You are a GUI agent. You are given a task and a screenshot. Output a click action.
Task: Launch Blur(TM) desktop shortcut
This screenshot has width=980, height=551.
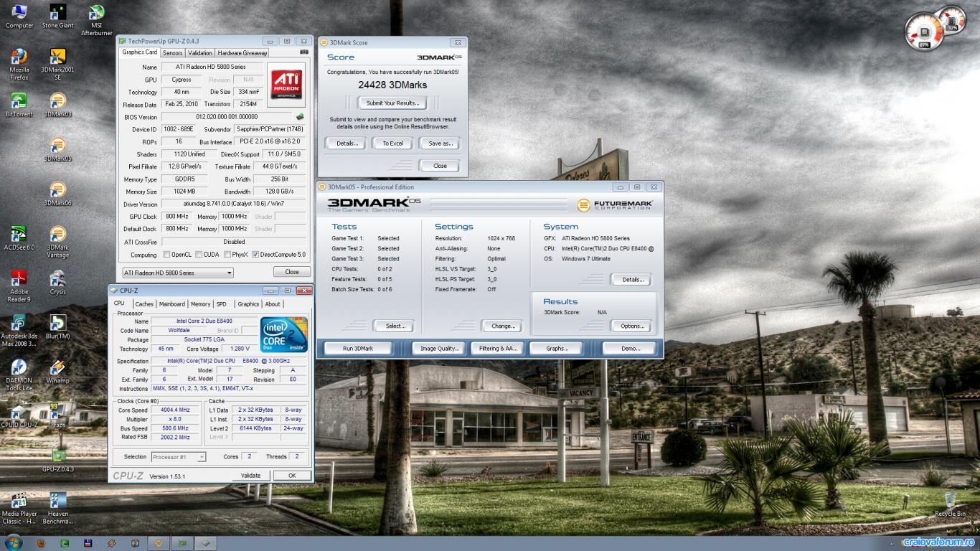(x=57, y=327)
